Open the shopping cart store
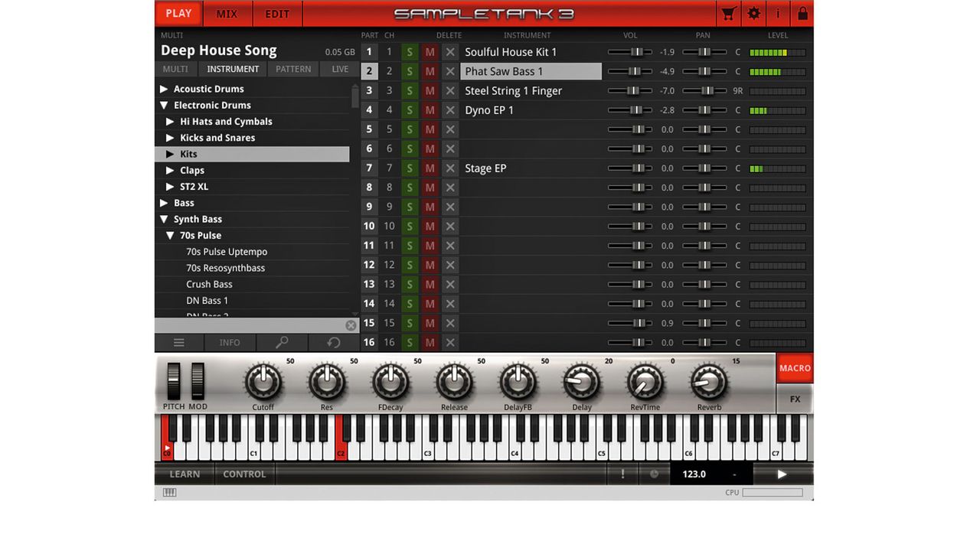Image resolution: width=980 pixels, height=551 pixels. (728, 14)
